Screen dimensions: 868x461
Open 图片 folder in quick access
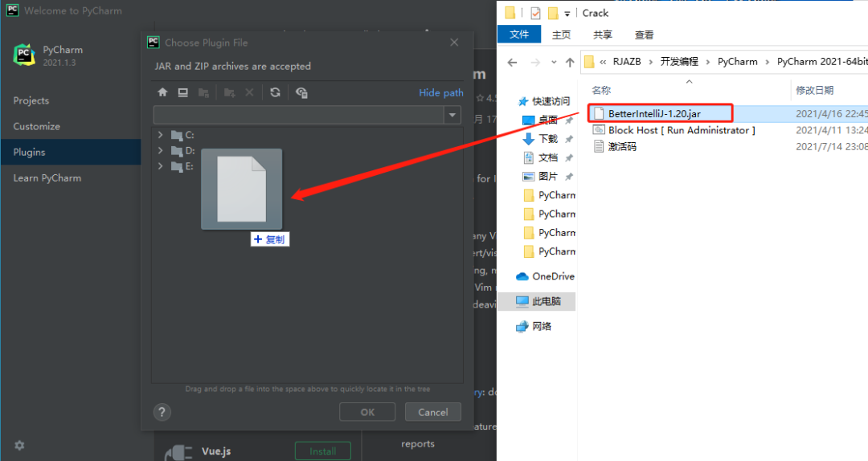547,177
